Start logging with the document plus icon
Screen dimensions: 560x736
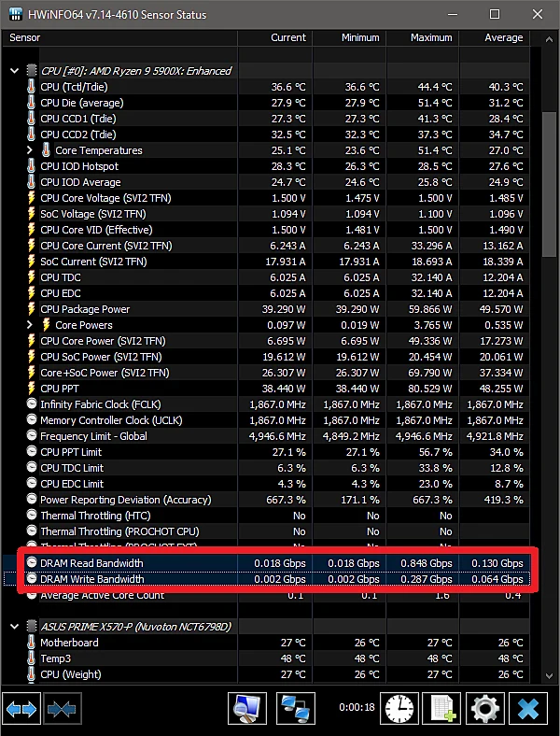click(x=441, y=709)
